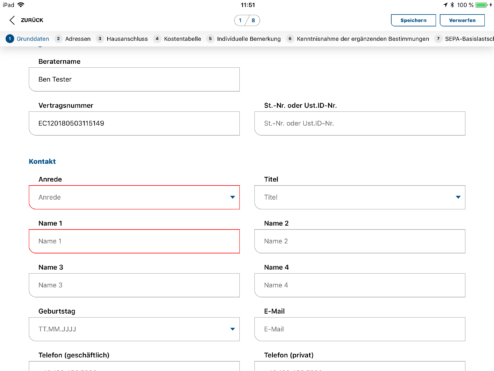494x371 pixels.
Task: Click the location services arrow icon
Action: pyautogui.click(x=445, y=5)
